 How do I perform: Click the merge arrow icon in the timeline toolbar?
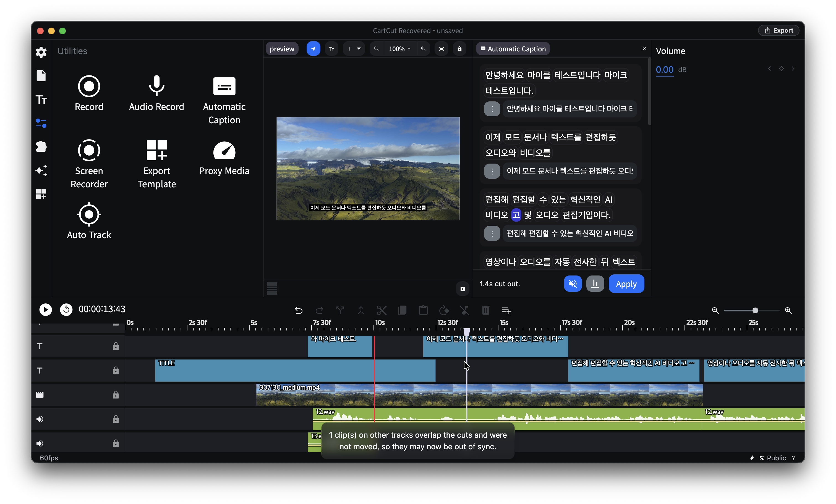click(x=361, y=310)
